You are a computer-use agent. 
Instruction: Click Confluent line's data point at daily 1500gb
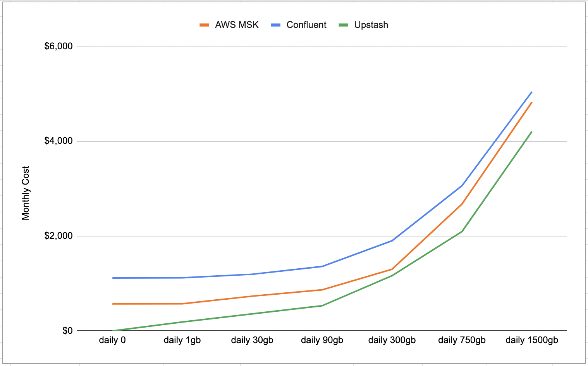pyautogui.click(x=532, y=92)
